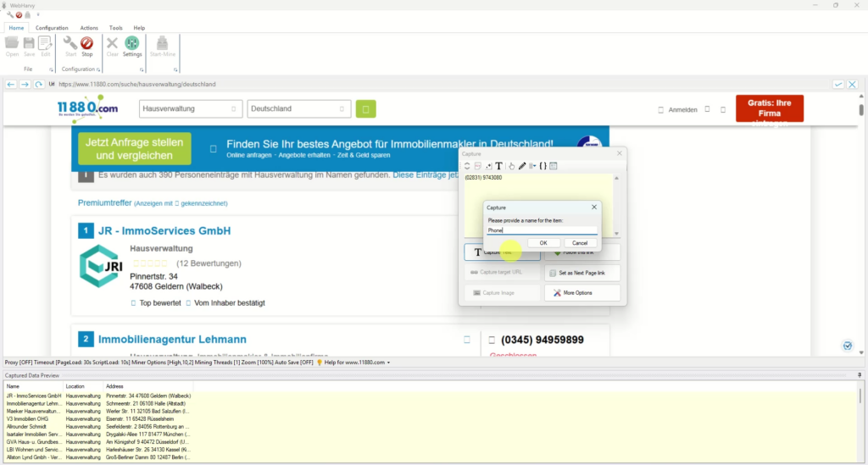
Task: Click curly braces icon in Capture toolbar
Action: coord(543,166)
